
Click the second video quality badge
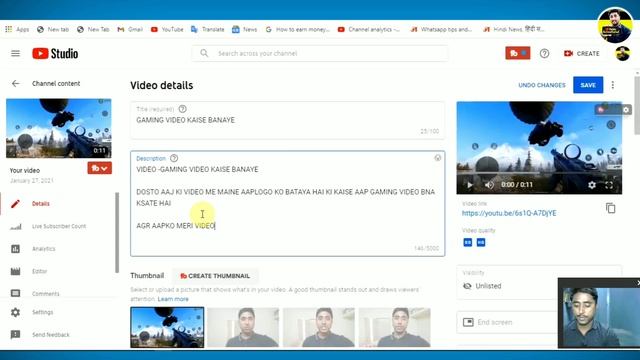pos(481,242)
